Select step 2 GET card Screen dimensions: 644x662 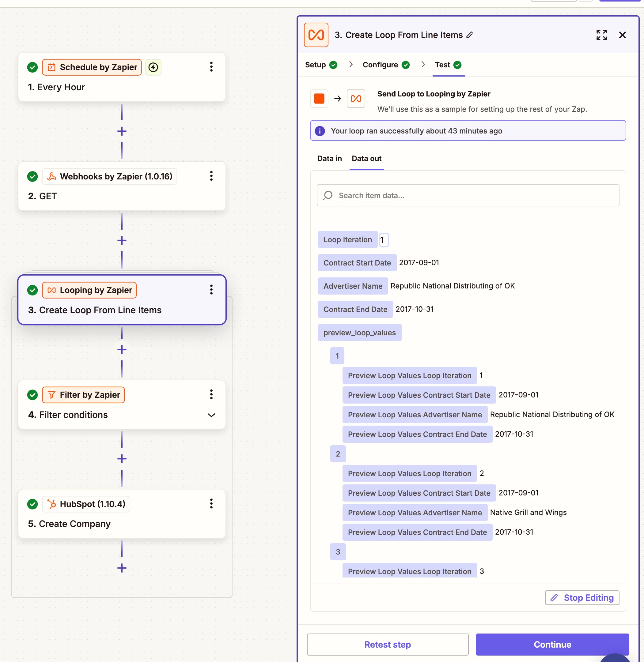122,186
